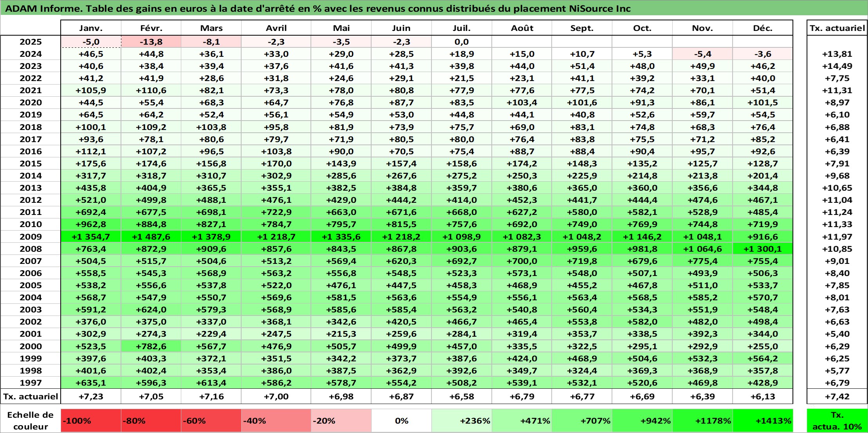Select the +1 064,6 cell in 2008
This screenshot has width=868, height=433.
702,249
